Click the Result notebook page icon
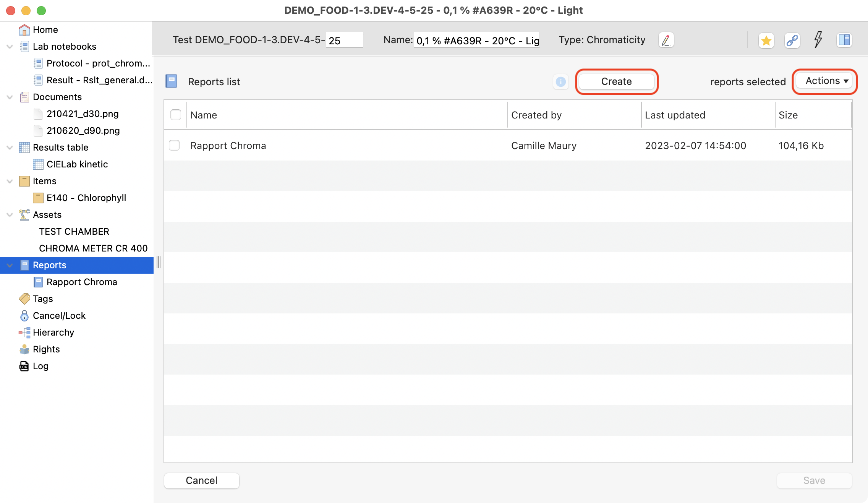This screenshot has height=503, width=868. [38, 80]
